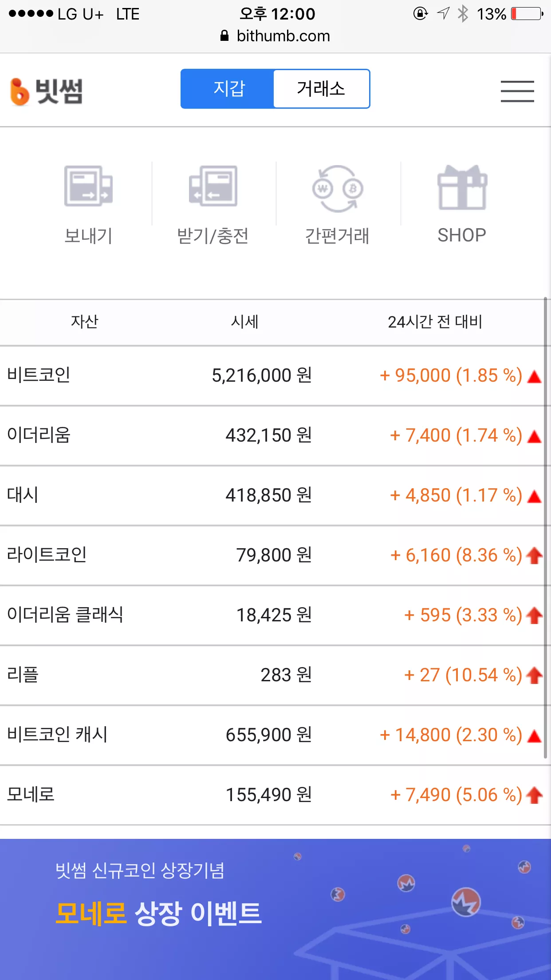This screenshot has height=980, width=551.
Task: Click the asset list scrollbar
Action: coord(546,528)
